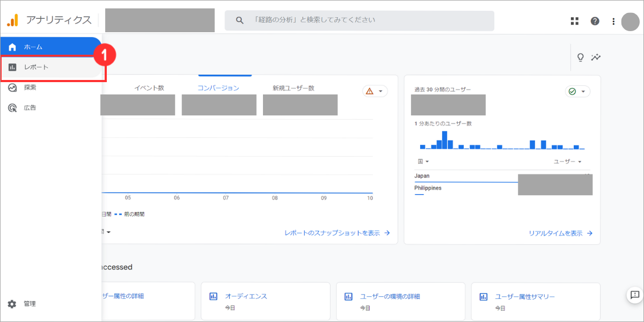Click the property selector gray box
This screenshot has height=322, width=644.
click(160, 20)
